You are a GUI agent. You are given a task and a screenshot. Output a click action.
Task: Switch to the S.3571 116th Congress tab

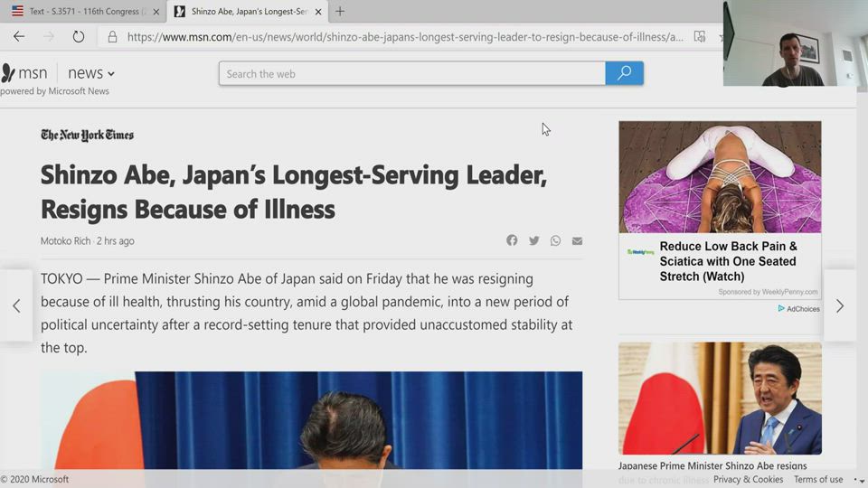[x=81, y=12]
